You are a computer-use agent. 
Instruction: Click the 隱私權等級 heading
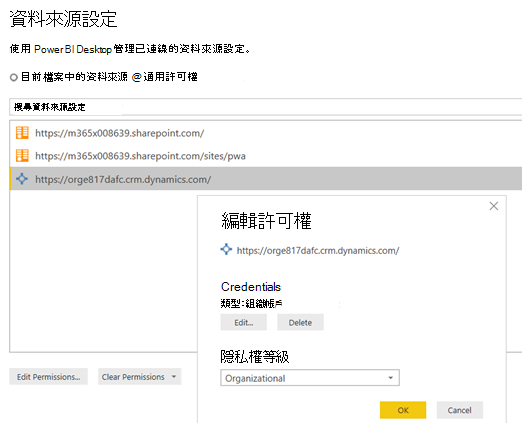coord(255,356)
